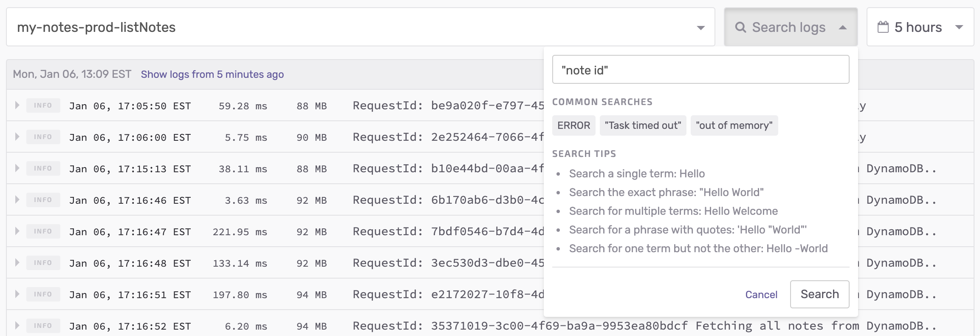Cancel the log search
Image resolution: width=980 pixels, height=336 pixels.
click(x=761, y=294)
